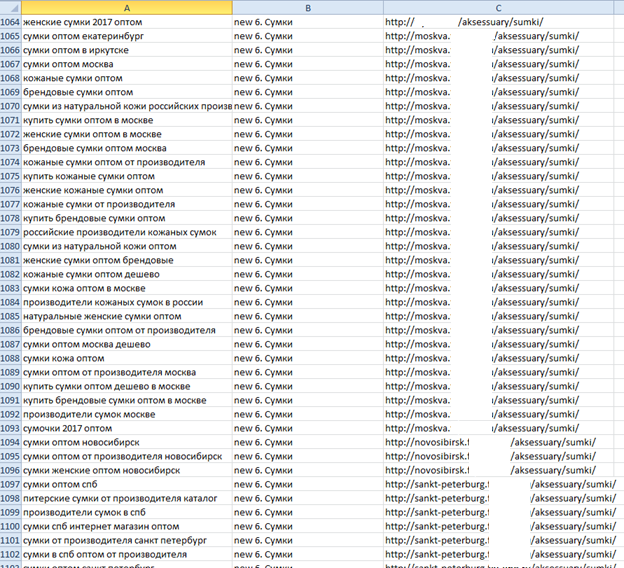Click cell 'кожаные сумки оптом дешево'

coord(127,274)
